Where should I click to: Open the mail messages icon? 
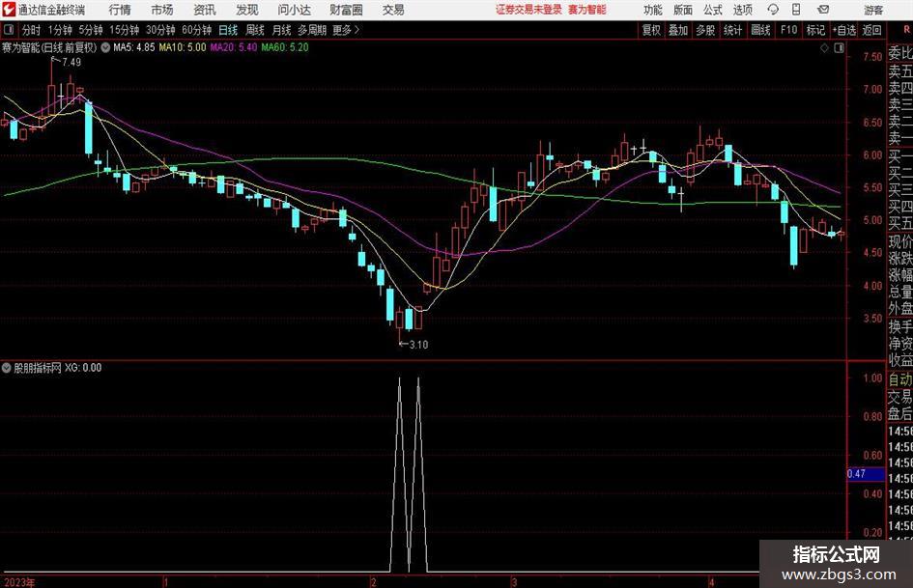tap(823, 10)
